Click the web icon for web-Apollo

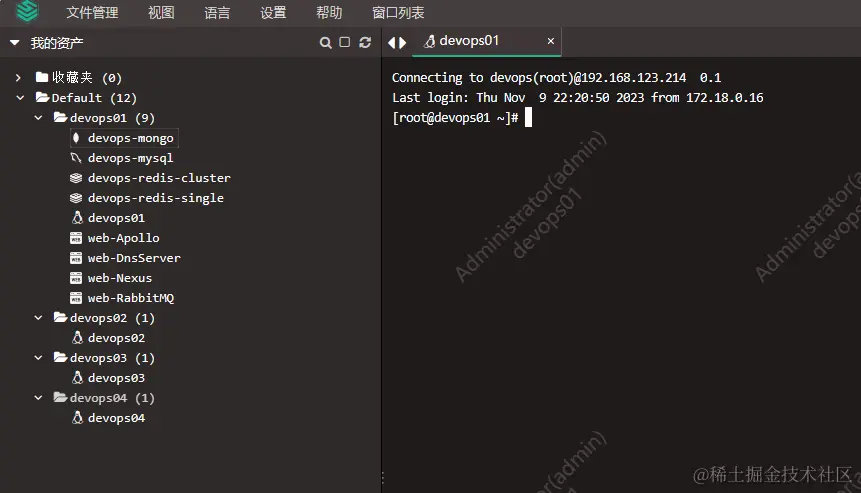(76, 238)
